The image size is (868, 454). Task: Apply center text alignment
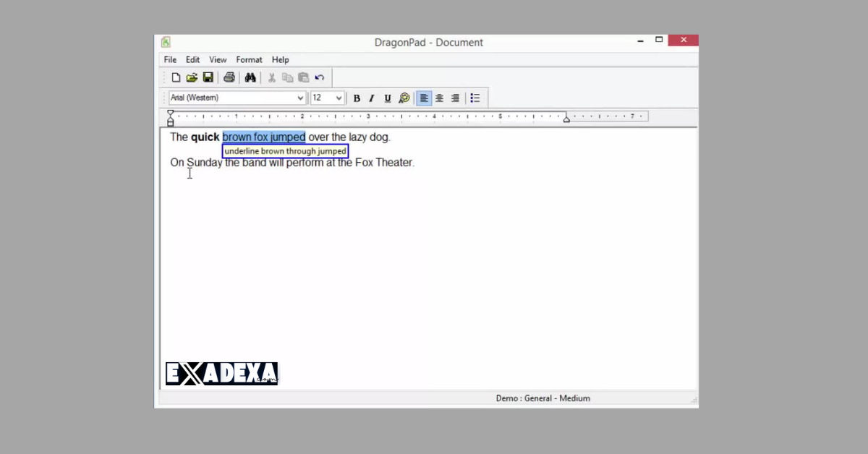click(x=439, y=98)
